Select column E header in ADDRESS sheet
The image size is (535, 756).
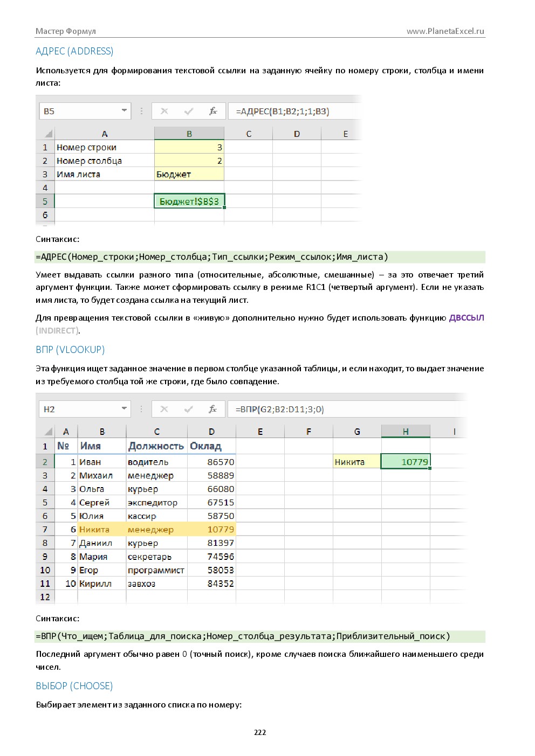pyautogui.click(x=346, y=134)
